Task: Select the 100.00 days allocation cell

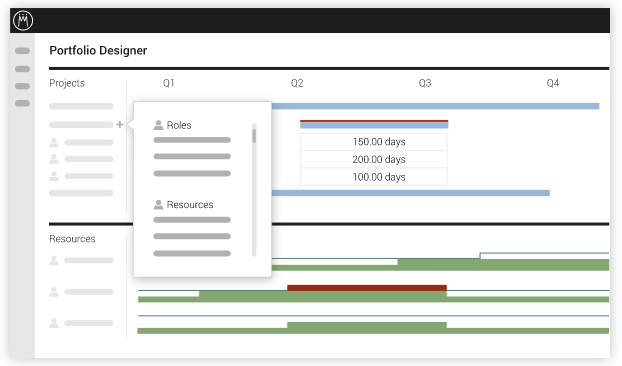Action: coord(374,177)
